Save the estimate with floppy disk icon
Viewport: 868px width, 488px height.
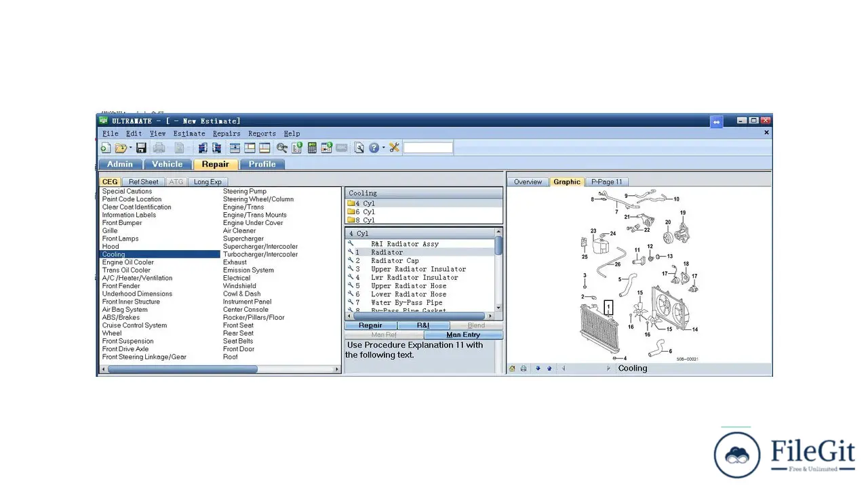coord(141,148)
